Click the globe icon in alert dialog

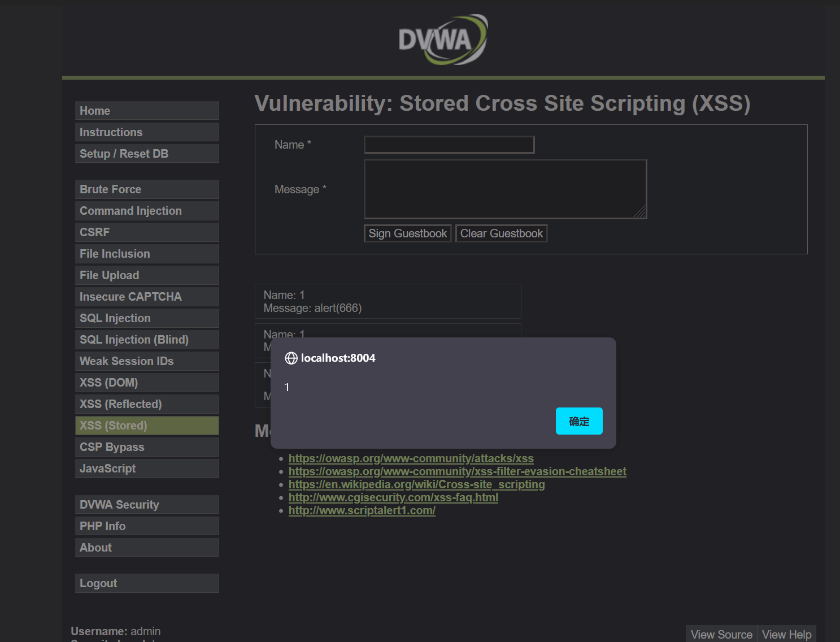pyautogui.click(x=291, y=358)
